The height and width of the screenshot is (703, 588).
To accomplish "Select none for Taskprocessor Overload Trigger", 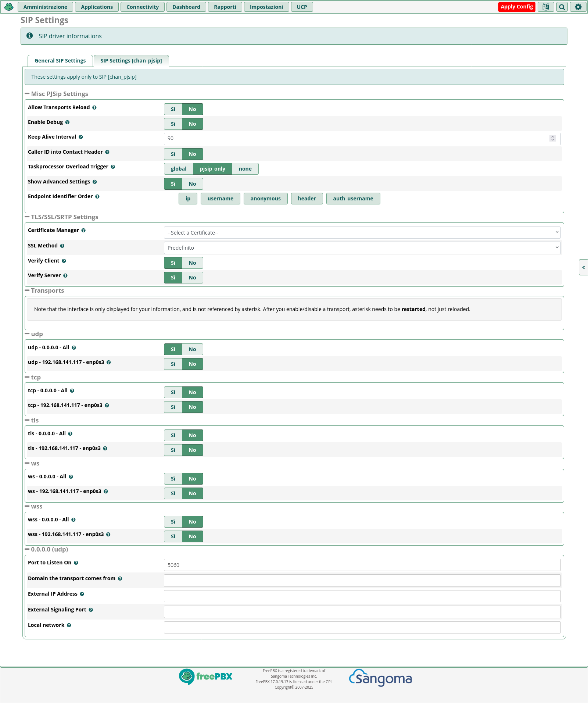I will 245,169.
